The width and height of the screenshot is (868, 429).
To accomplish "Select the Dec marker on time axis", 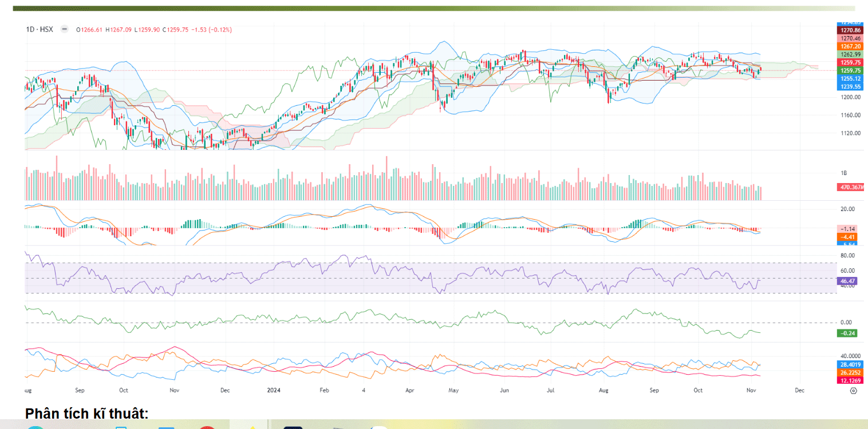I will tap(800, 390).
